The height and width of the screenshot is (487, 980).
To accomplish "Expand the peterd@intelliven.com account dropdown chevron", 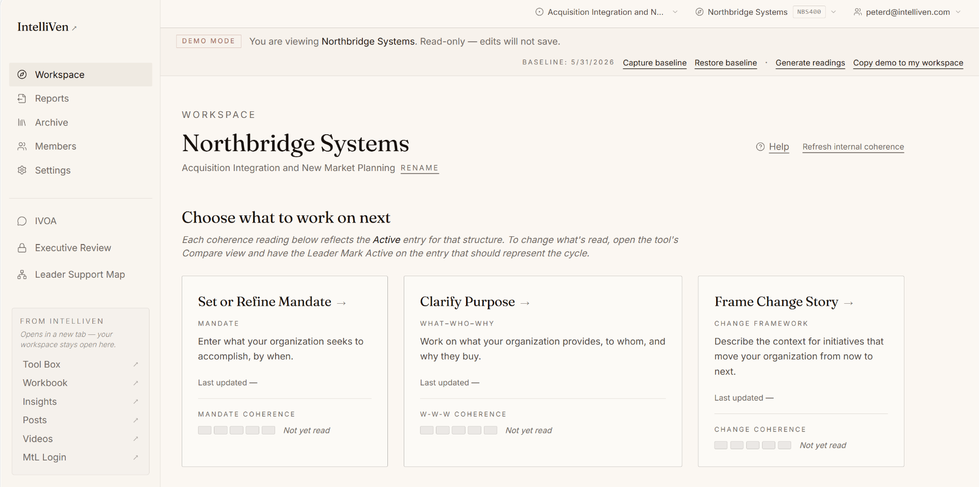I will [x=958, y=12].
